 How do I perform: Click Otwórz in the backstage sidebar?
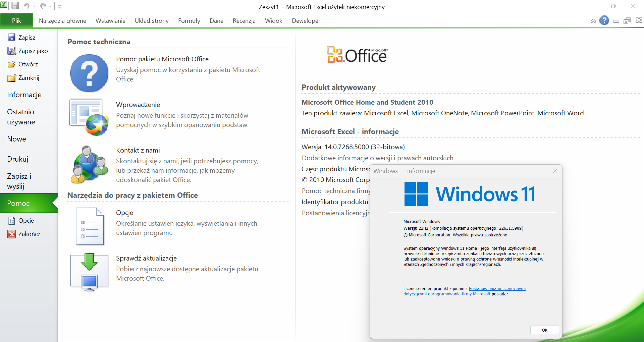click(22, 64)
